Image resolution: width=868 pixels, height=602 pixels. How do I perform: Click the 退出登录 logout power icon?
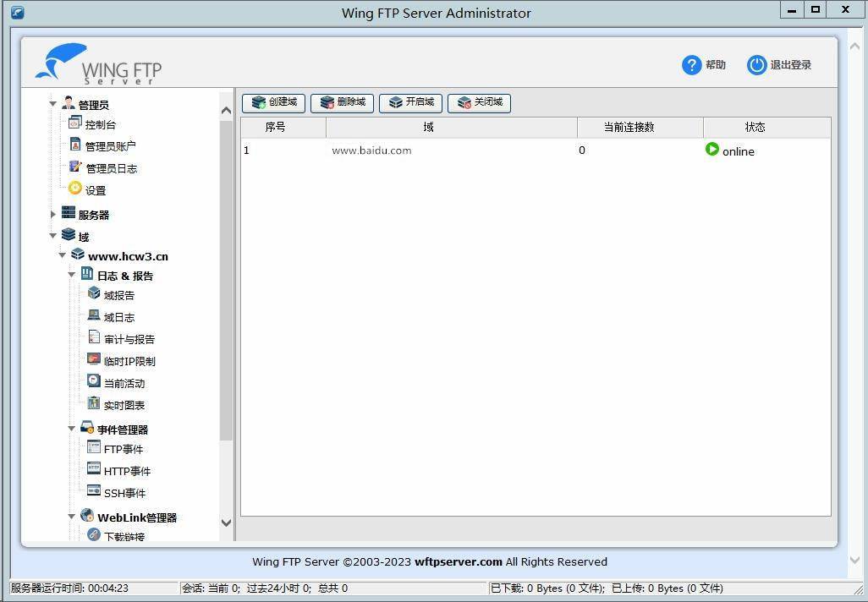point(756,65)
